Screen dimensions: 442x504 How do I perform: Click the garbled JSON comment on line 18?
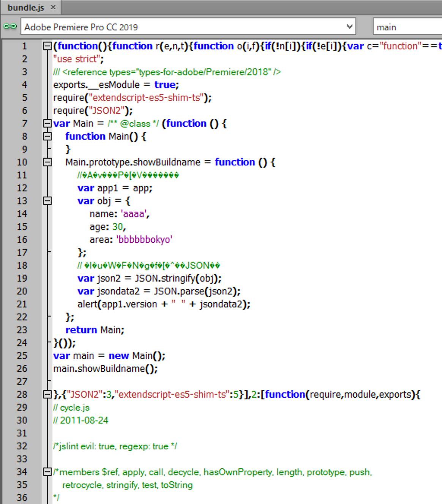coord(149,266)
